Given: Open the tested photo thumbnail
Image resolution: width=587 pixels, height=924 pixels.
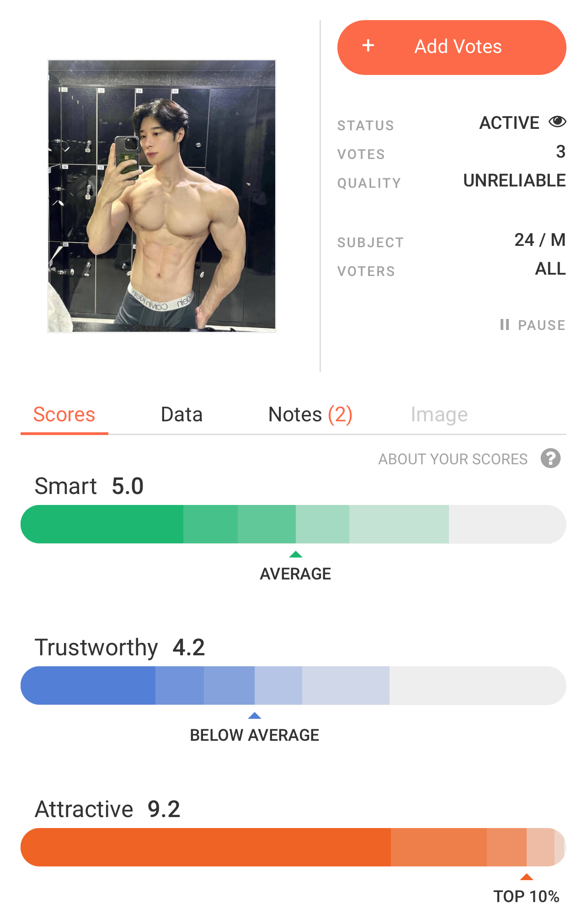Looking at the screenshot, I should [x=162, y=196].
